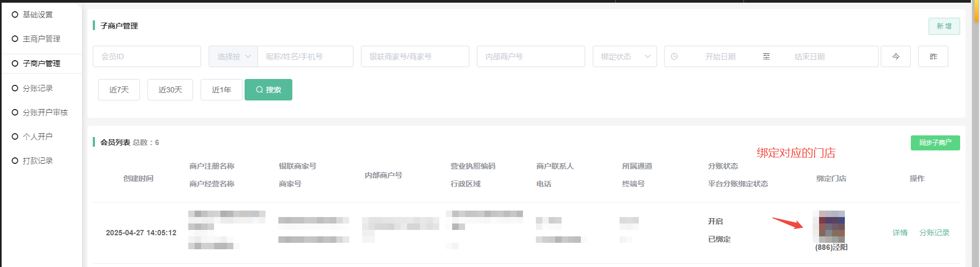Click the search magnifier icon in 搜索 button

point(260,90)
